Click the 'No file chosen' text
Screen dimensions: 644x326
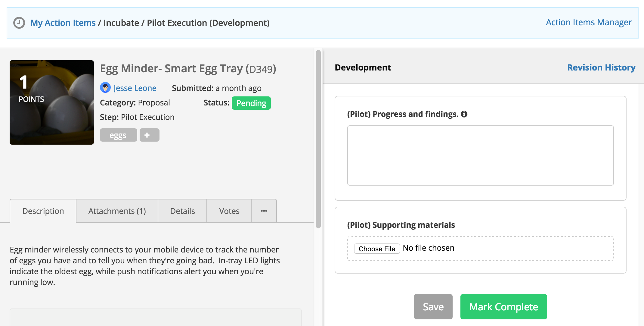[x=429, y=248]
